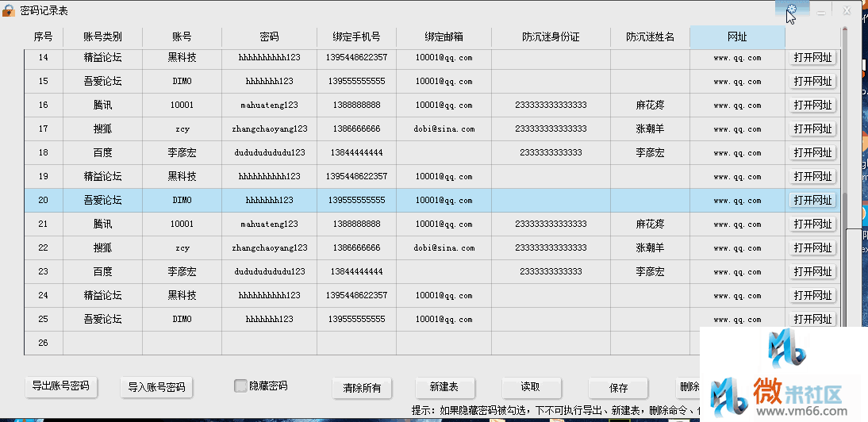Open the URL for row 17
Screen dimensions: 868x422
pyautogui.click(x=812, y=129)
